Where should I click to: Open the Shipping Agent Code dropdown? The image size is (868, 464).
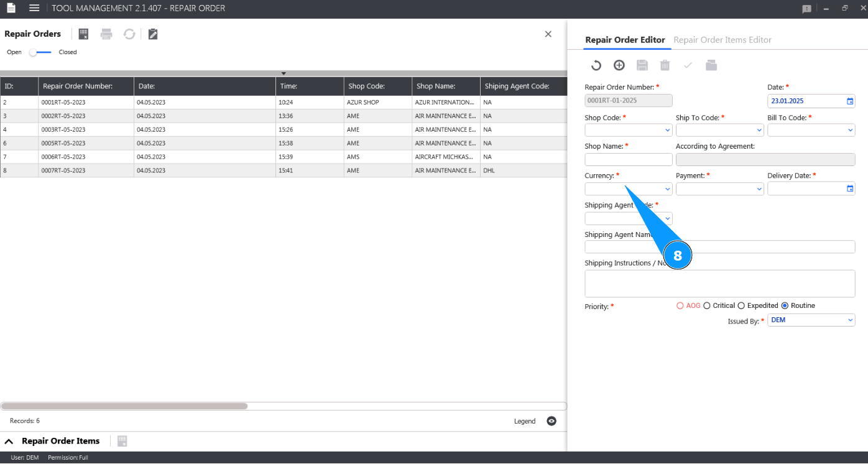pyautogui.click(x=629, y=218)
